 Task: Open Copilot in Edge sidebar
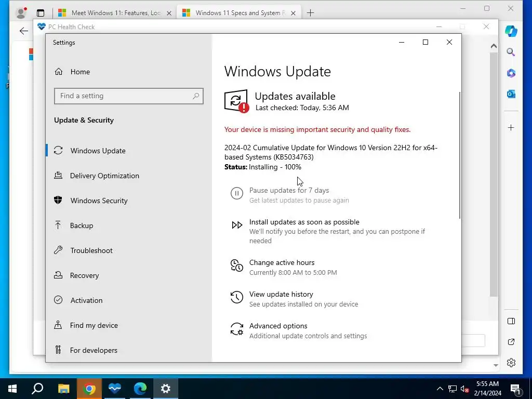click(x=511, y=31)
